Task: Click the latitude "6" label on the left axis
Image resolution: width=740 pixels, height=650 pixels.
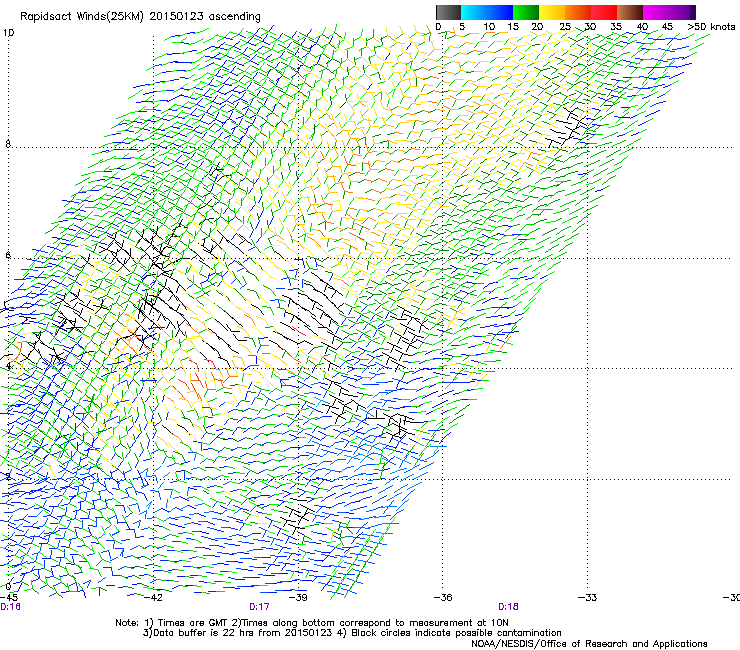Action: [x=8, y=255]
